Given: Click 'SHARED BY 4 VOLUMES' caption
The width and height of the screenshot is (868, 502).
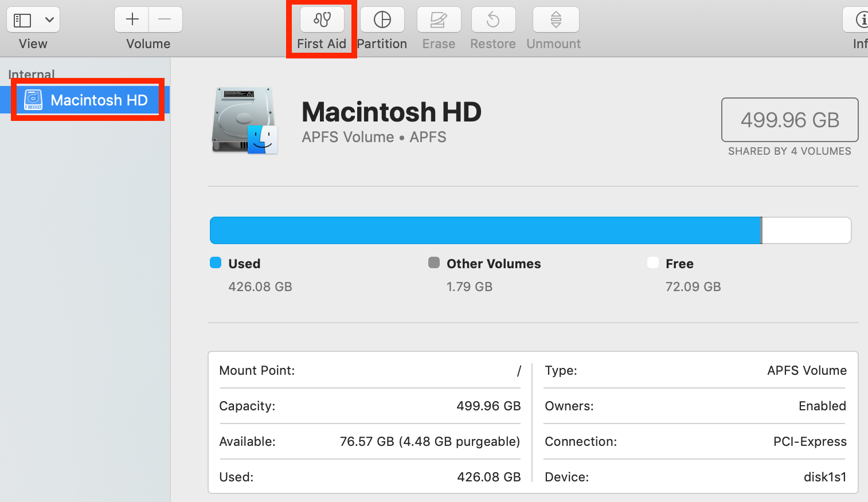Looking at the screenshot, I should click(789, 151).
